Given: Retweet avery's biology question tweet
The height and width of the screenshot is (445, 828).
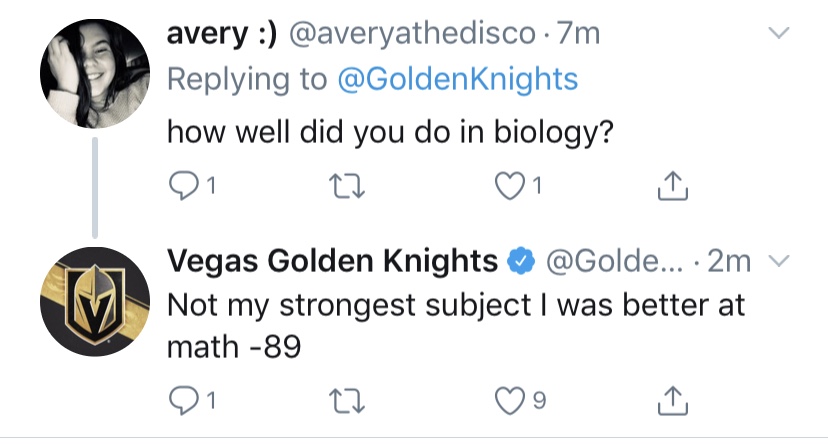Looking at the screenshot, I should 346,186.
